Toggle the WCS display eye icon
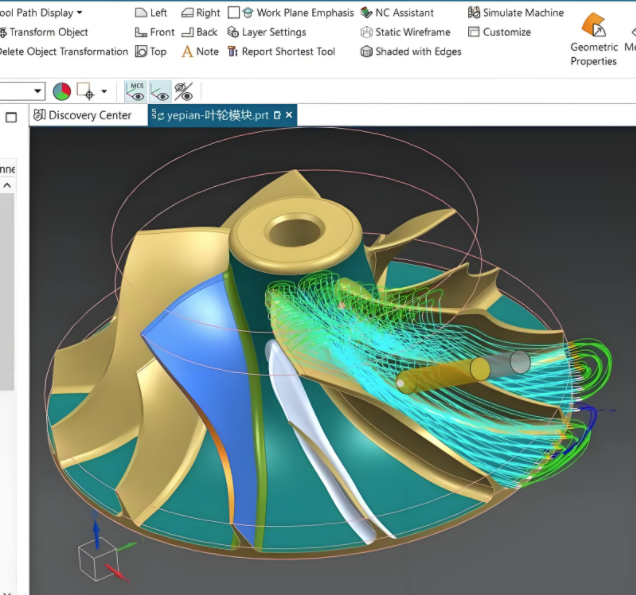Image resolution: width=636 pixels, height=595 pixels. [x=160, y=91]
